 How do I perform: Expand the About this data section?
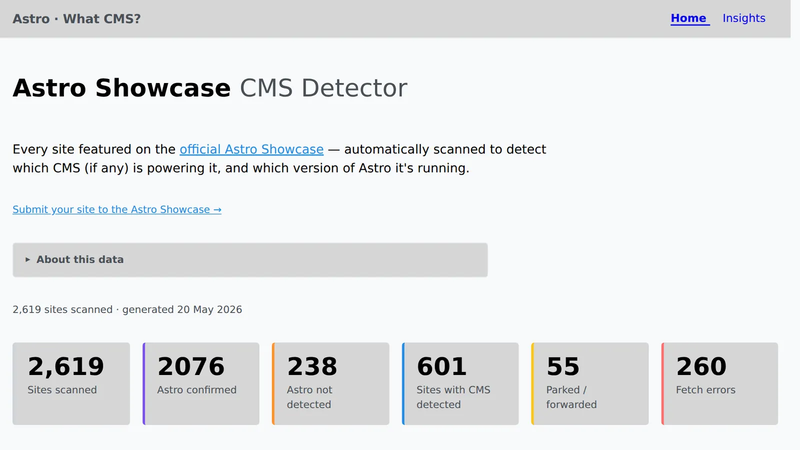point(250,260)
